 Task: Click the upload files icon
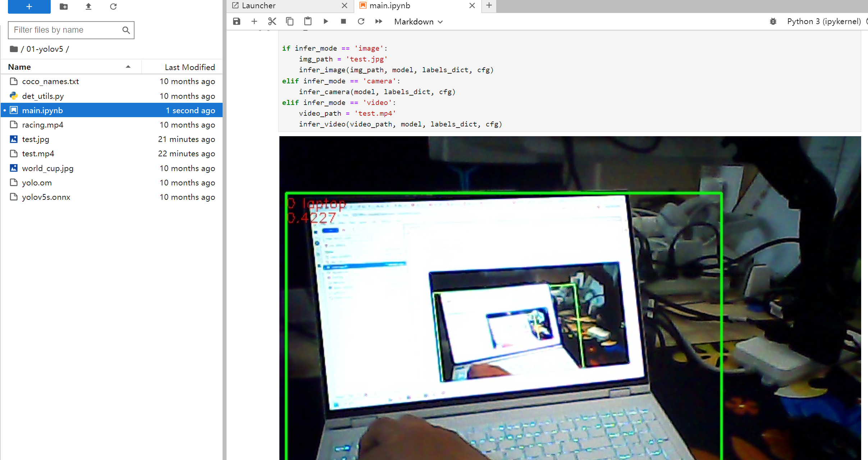[x=88, y=6]
